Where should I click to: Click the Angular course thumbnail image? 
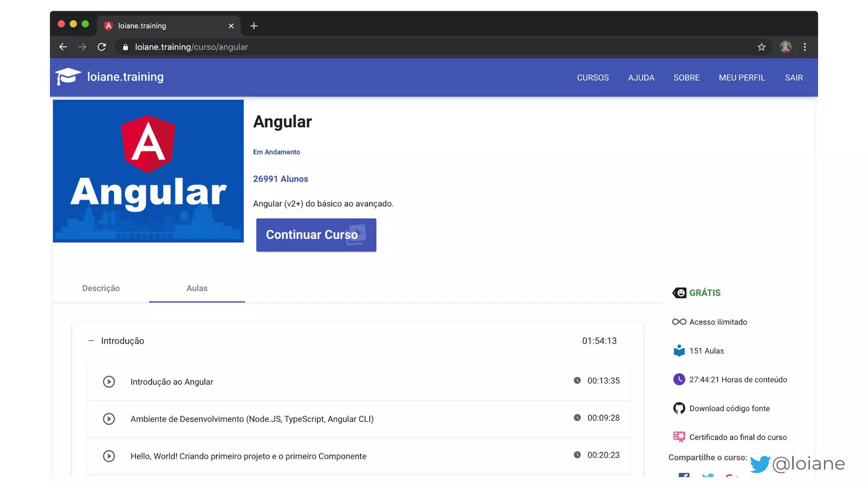(x=148, y=171)
